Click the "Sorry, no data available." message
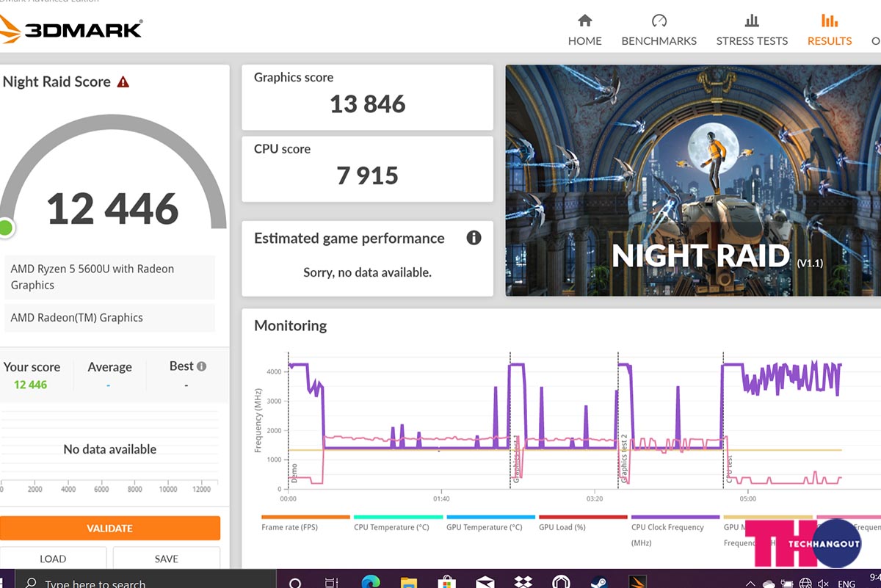Image resolution: width=881 pixels, height=588 pixels. 367,272
